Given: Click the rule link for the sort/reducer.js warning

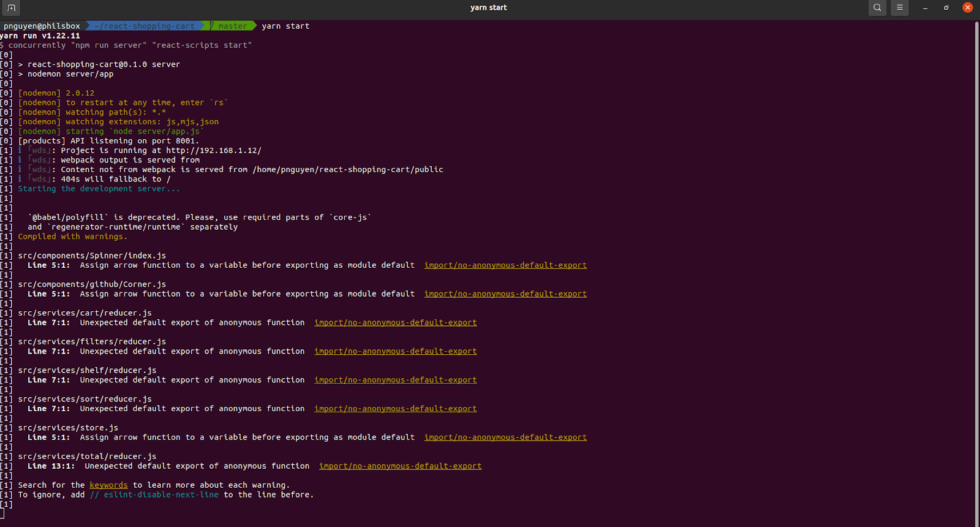Looking at the screenshot, I should (395, 409).
